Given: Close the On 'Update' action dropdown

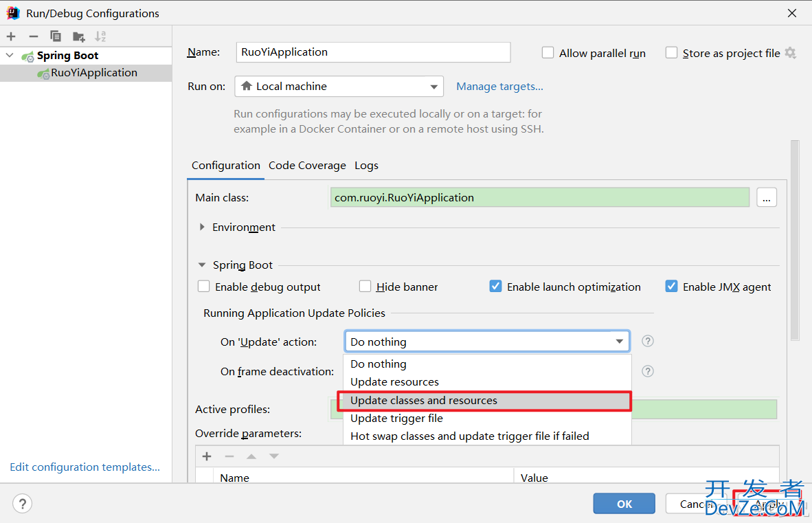Looking at the screenshot, I should pyautogui.click(x=620, y=342).
